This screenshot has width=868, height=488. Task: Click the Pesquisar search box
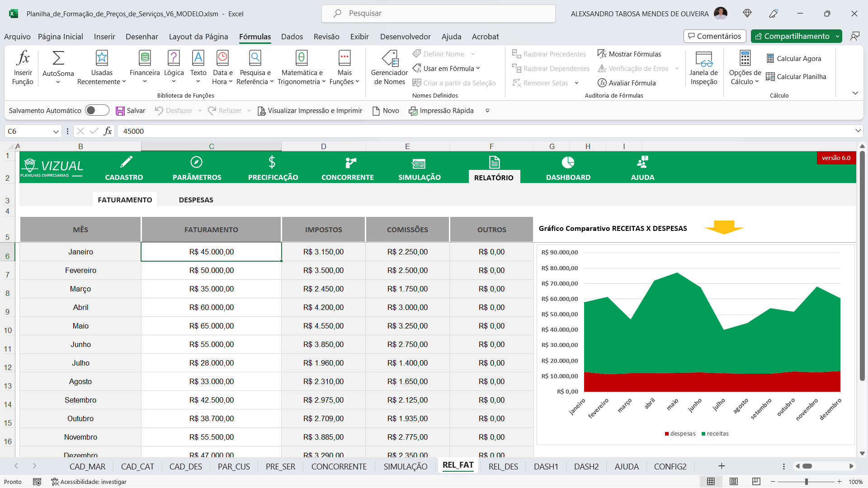(x=439, y=14)
